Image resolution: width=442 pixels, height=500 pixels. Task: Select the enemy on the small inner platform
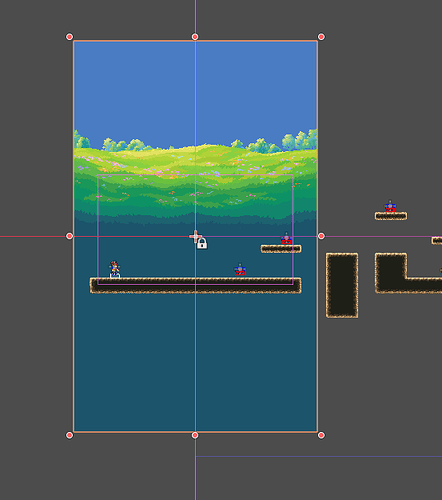pos(286,239)
